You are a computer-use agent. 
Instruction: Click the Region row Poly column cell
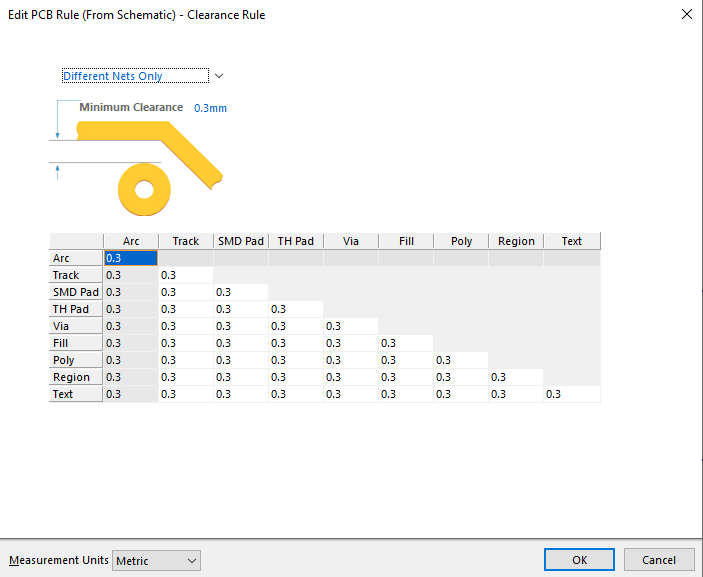pyautogui.click(x=461, y=377)
